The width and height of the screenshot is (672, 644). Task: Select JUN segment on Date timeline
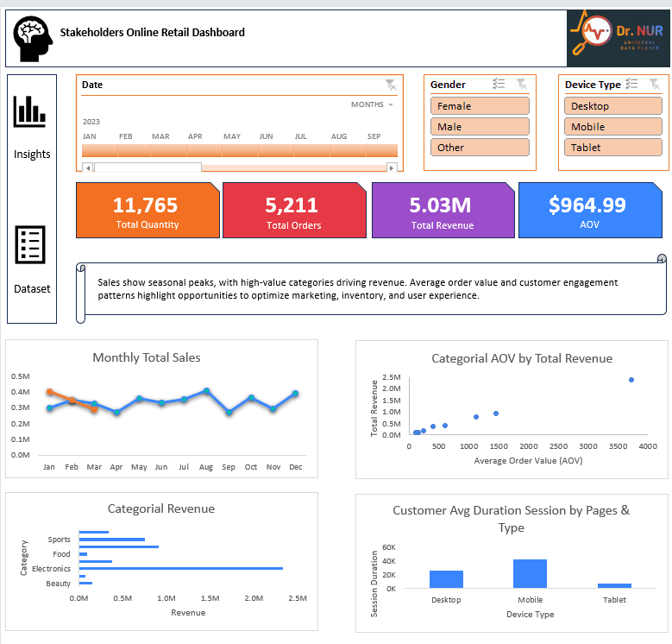276,150
